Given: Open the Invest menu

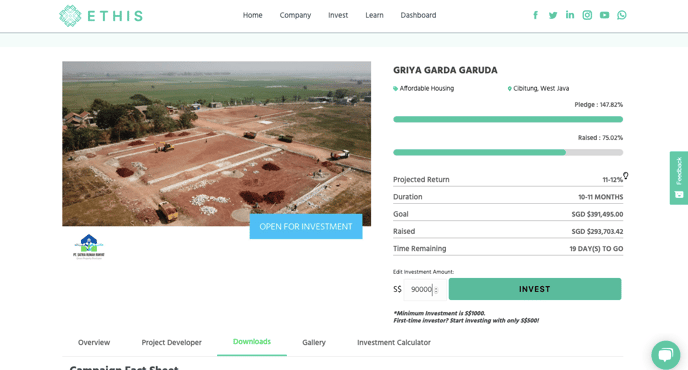Looking at the screenshot, I should click(x=338, y=15).
